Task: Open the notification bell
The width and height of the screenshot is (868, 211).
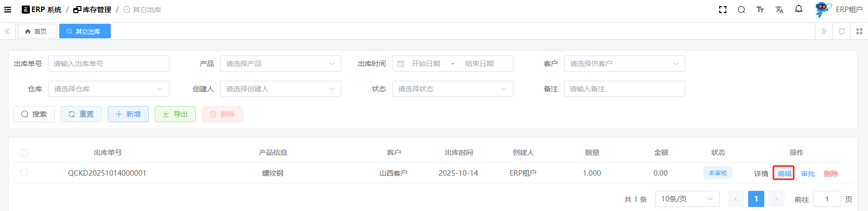Action: [x=799, y=9]
